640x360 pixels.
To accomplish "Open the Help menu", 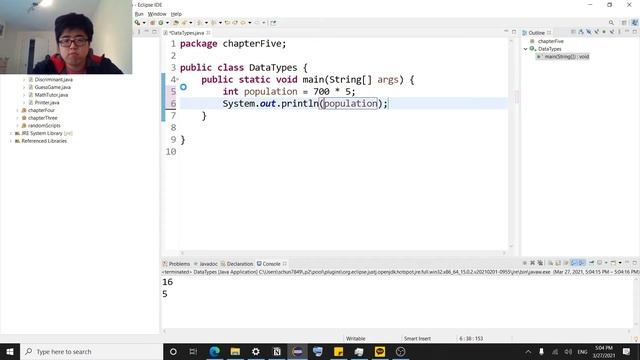I will click(176, 14).
